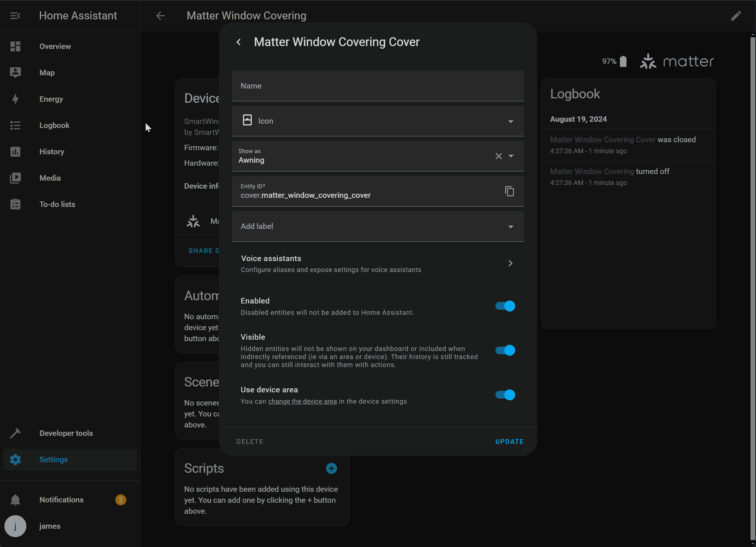The width and height of the screenshot is (756, 547).
Task: Open Developer tools in sidebar
Action: pos(66,433)
